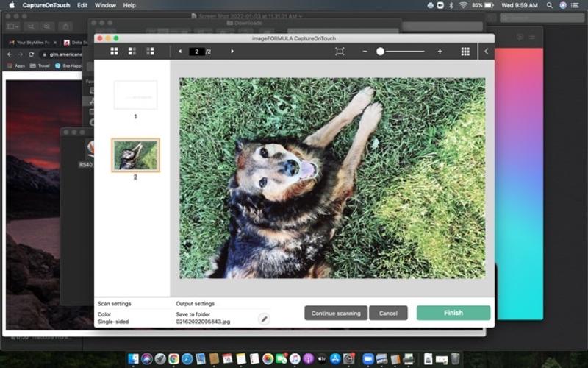588x368 pixels.
Task: Open Safari from the dock
Action: (187, 358)
